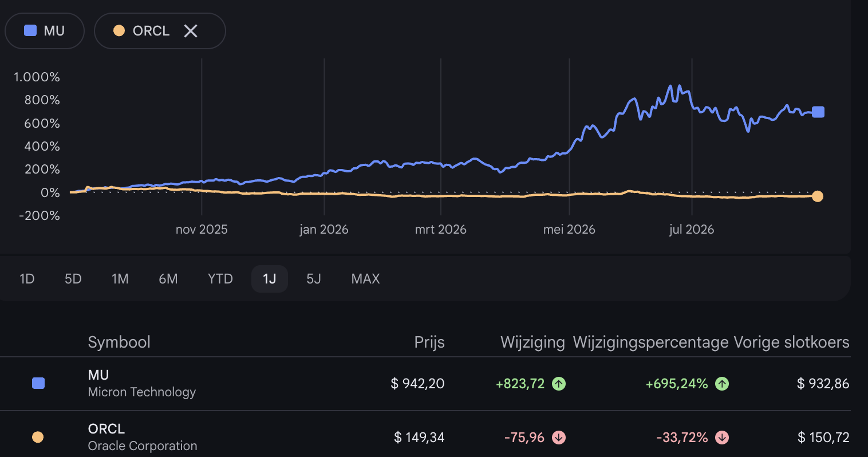Click the blue MU color square in table
868x457 pixels.
pos(38,383)
